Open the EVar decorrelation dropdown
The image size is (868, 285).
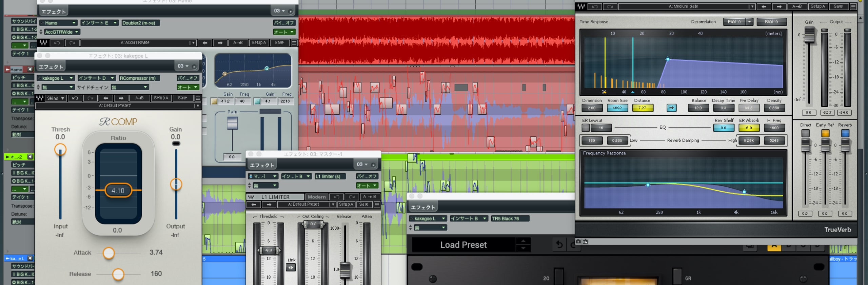(x=750, y=22)
